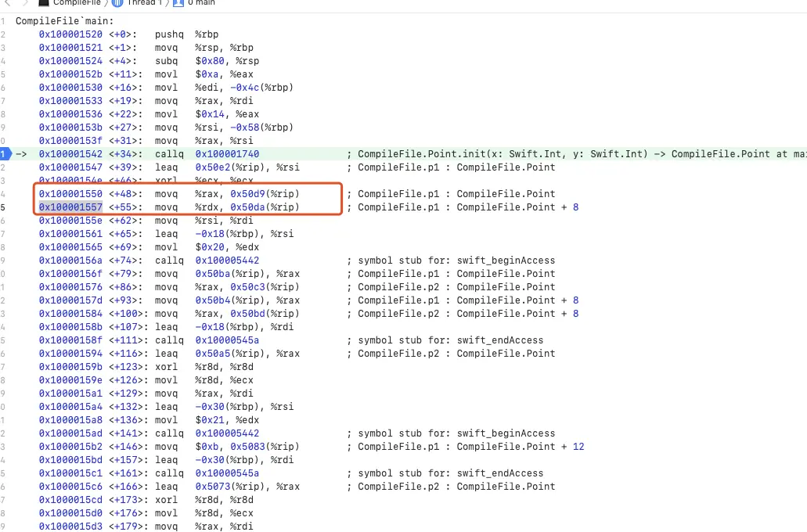This screenshot has height=532, width=807.
Task: Click address 0x1000015d0
Action: 70,513
